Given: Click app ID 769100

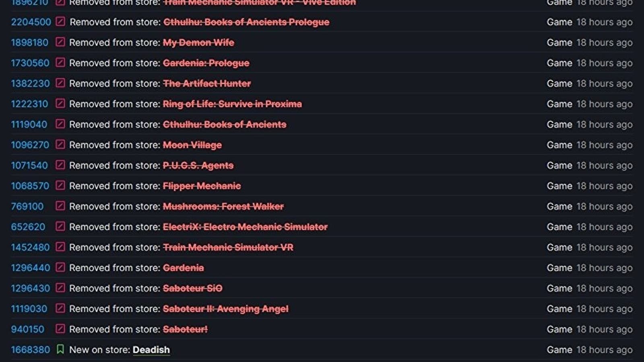Looking at the screenshot, I should (27, 206).
